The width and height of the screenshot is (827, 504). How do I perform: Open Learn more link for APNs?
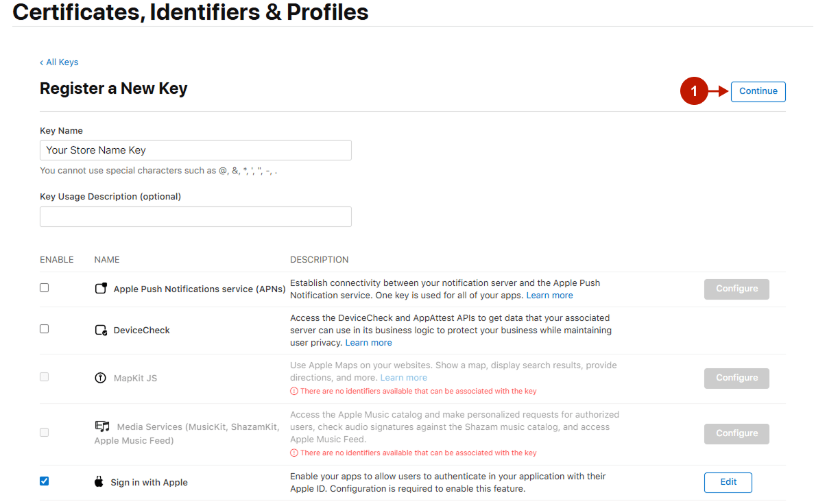(549, 296)
